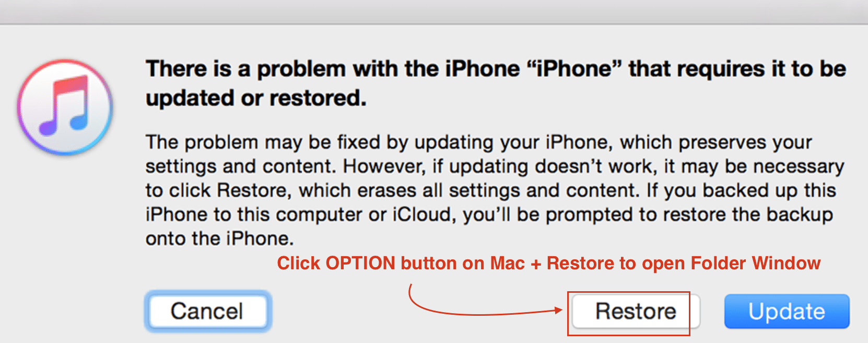Screen dimensions: 868x343
Task: Click the sentence starting "The problem may"
Action: pos(478,143)
